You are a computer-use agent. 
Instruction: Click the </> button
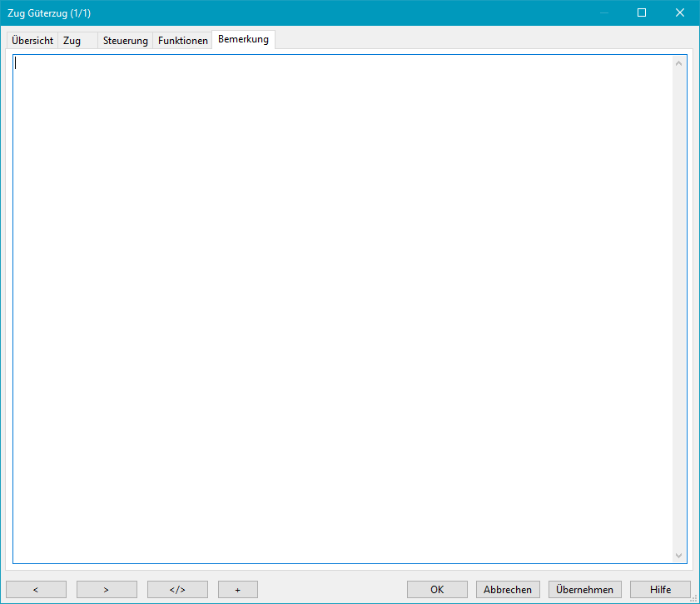point(177,589)
